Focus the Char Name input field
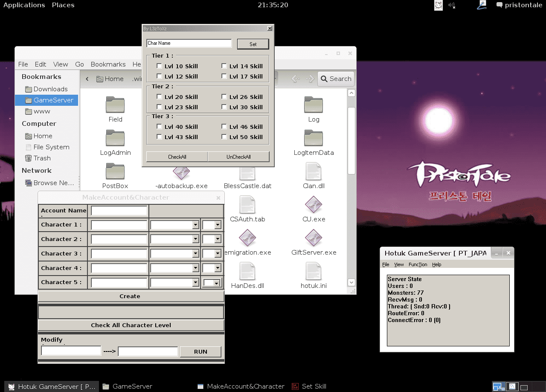Viewport: 546px width, 392px height. [189, 43]
